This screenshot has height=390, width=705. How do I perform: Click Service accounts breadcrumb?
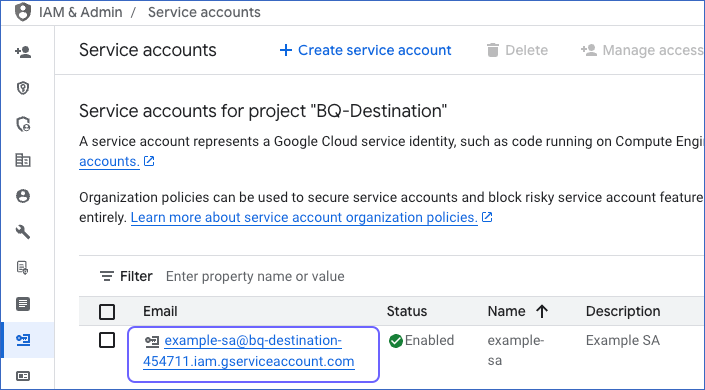[204, 12]
